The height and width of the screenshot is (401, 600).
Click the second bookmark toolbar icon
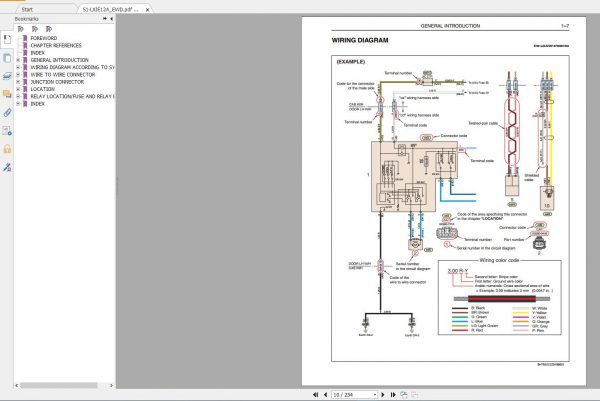point(35,29)
